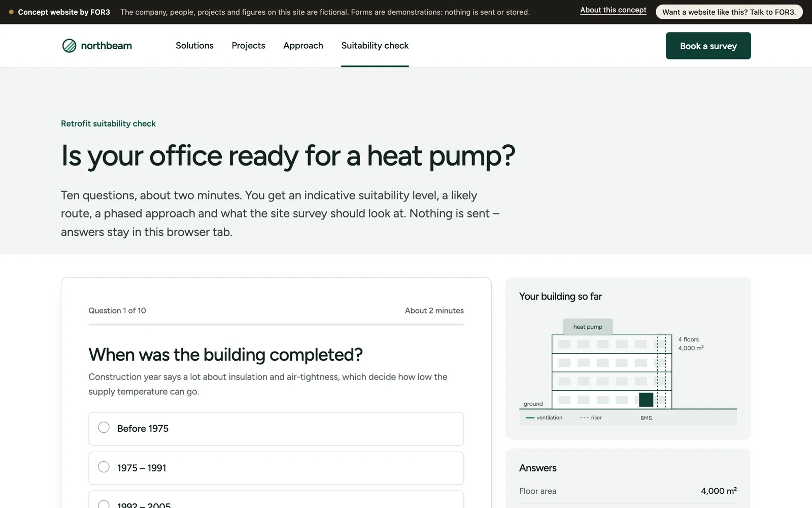Click 'When was the building completed?' heading
The width and height of the screenshot is (812, 508).
[x=225, y=355]
